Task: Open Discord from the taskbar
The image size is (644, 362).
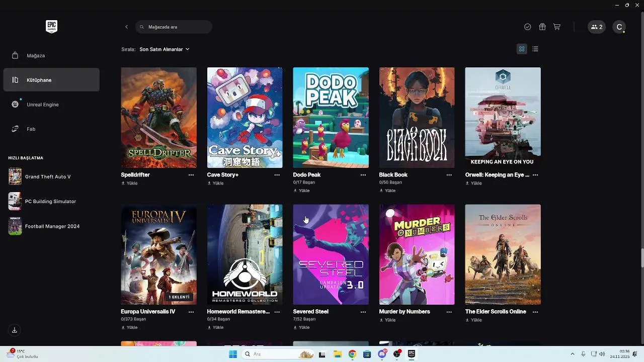Action: coord(382,354)
